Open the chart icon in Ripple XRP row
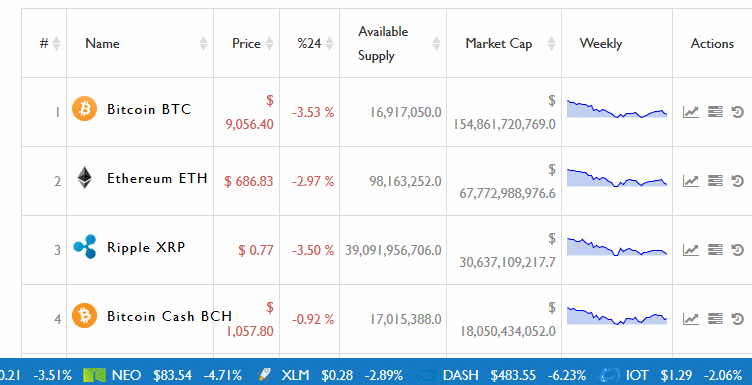Viewport: 752px width, 385px height. click(691, 250)
